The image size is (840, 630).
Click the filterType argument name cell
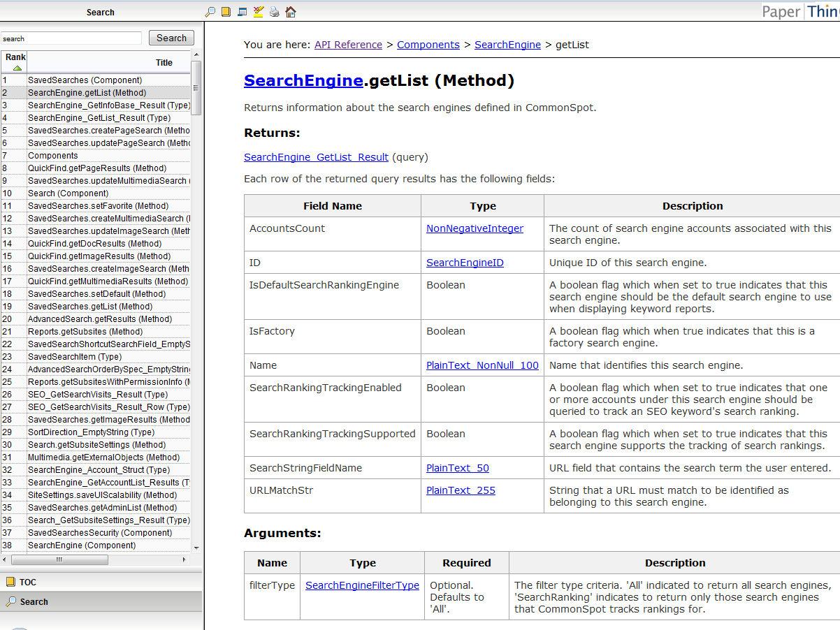(x=272, y=596)
